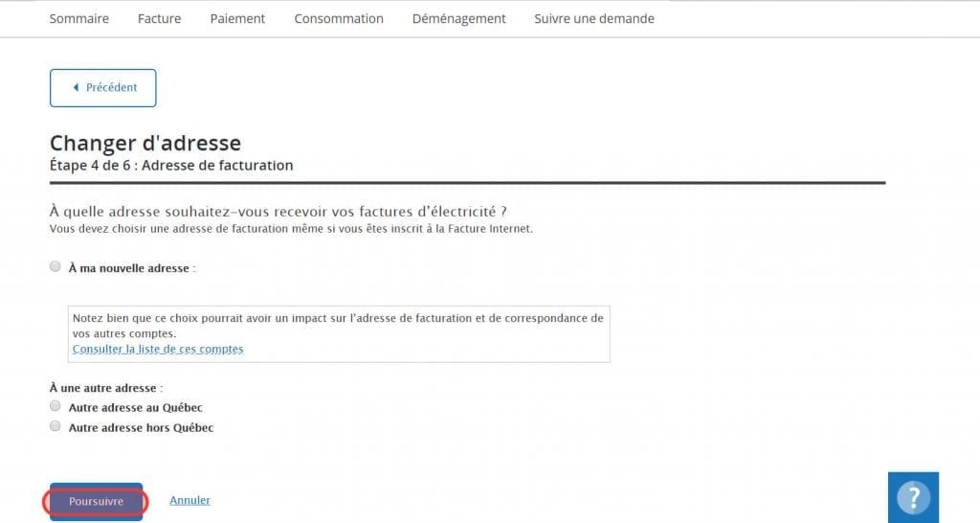
Task: Open the Sommaire tab
Action: (78, 19)
